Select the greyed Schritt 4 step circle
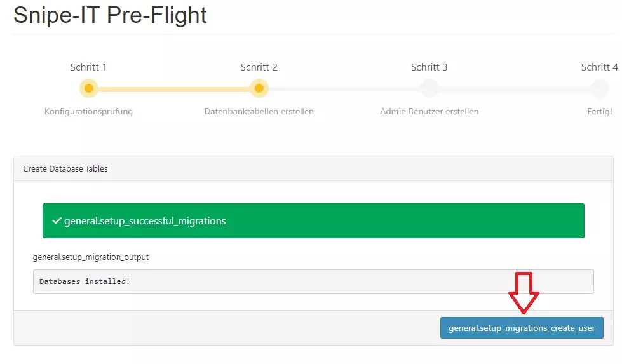Screen dimensions: 622x364 tap(599, 88)
